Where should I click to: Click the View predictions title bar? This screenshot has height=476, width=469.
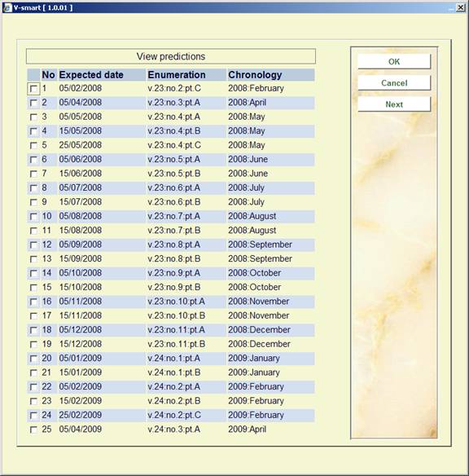pos(171,56)
